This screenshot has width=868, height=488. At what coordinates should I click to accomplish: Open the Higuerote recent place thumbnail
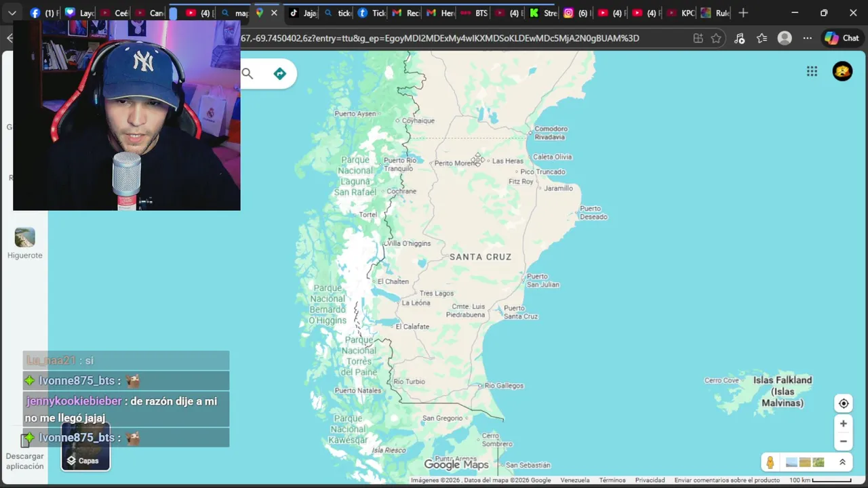(x=25, y=237)
